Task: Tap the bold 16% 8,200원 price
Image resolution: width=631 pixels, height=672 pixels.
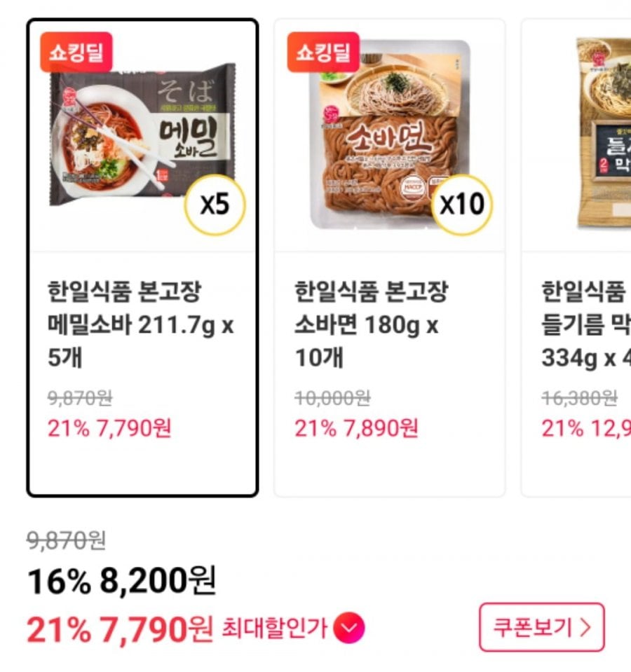Action: pyautogui.click(x=121, y=580)
